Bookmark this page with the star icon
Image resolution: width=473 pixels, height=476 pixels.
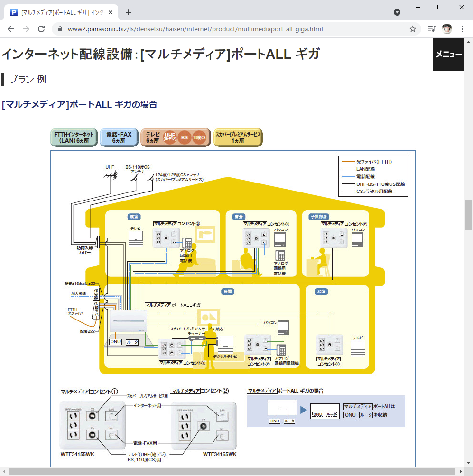413,29
